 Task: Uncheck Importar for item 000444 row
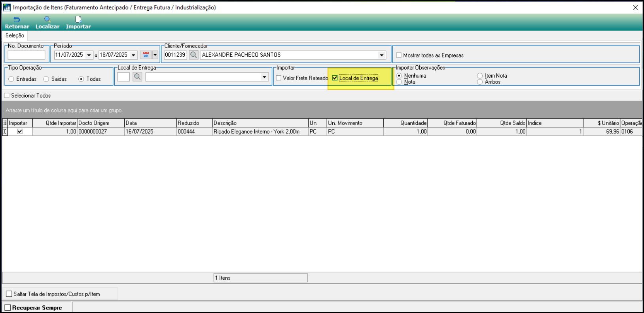20,132
